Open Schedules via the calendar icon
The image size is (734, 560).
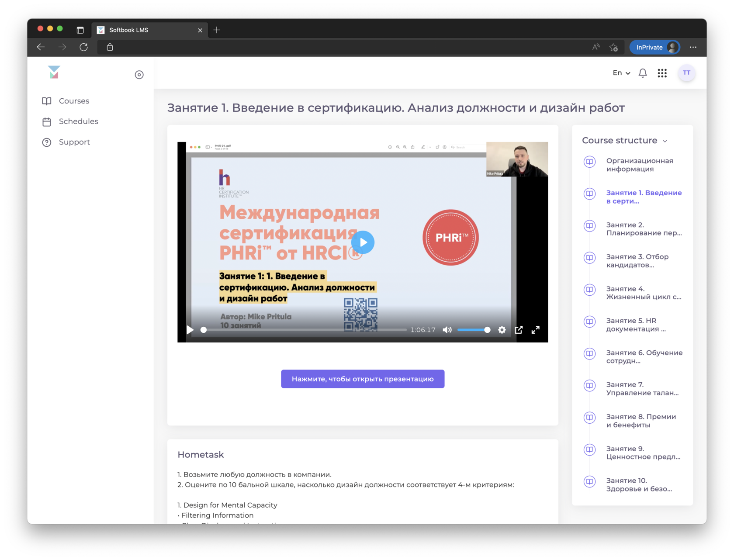[x=47, y=121]
